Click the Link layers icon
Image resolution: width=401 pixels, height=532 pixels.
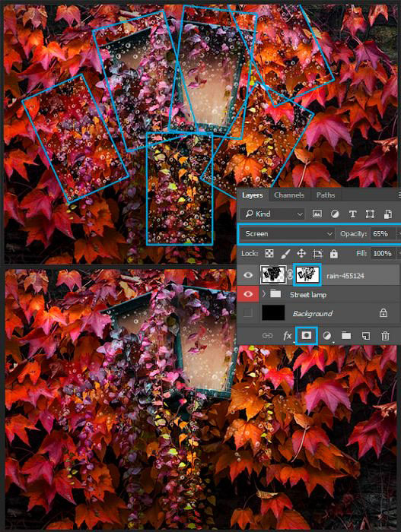click(x=267, y=336)
